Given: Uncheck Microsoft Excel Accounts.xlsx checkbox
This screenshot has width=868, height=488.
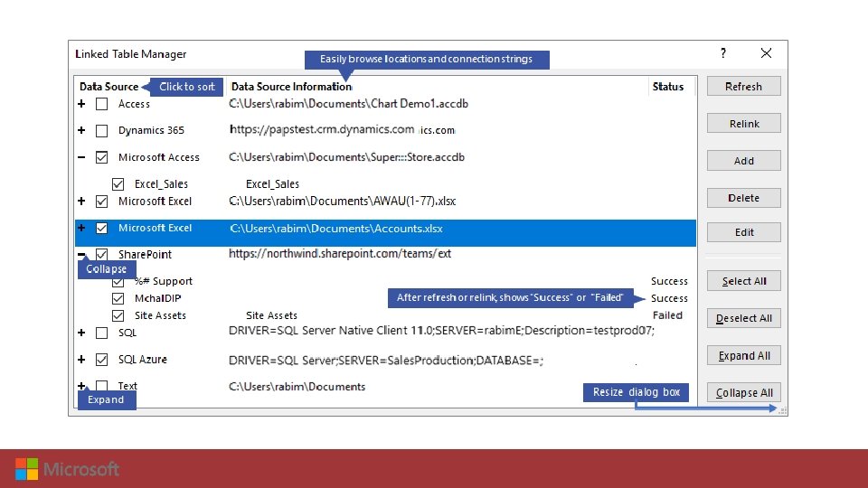Looking at the screenshot, I should click(x=101, y=228).
